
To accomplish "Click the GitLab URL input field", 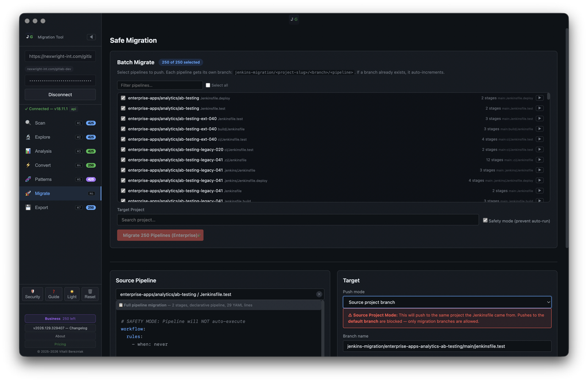I will (60, 56).
